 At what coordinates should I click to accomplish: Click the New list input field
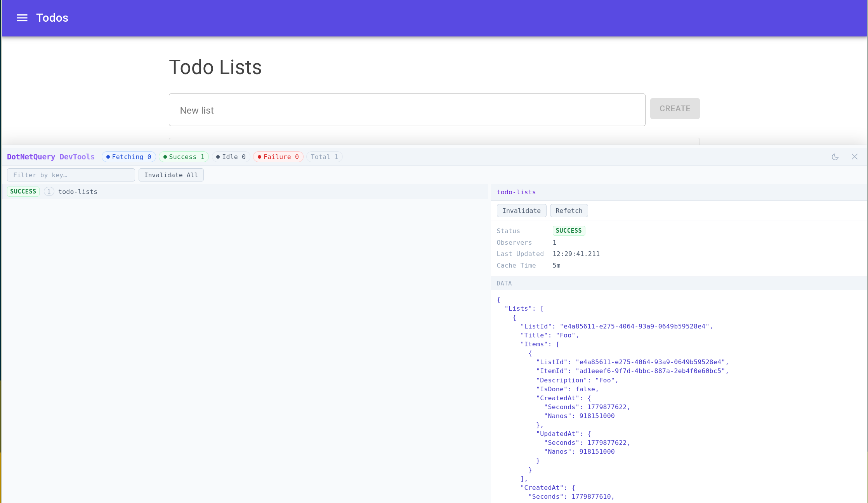click(x=407, y=110)
